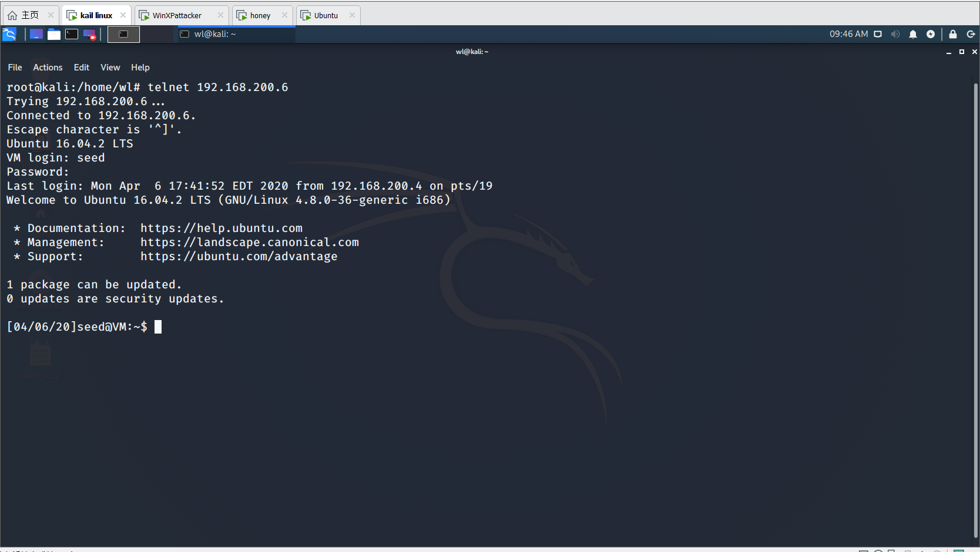
Task: Open the Kali applications menu dragon icon
Action: click(9, 34)
